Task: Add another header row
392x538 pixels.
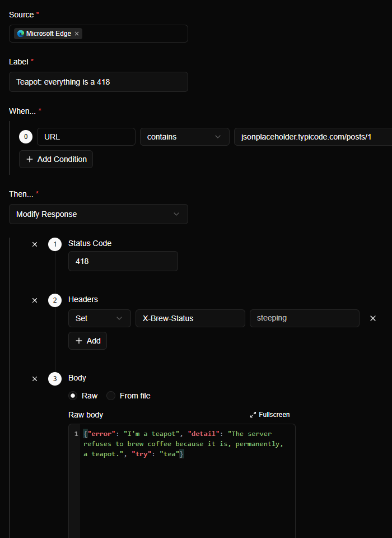Action: point(87,341)
